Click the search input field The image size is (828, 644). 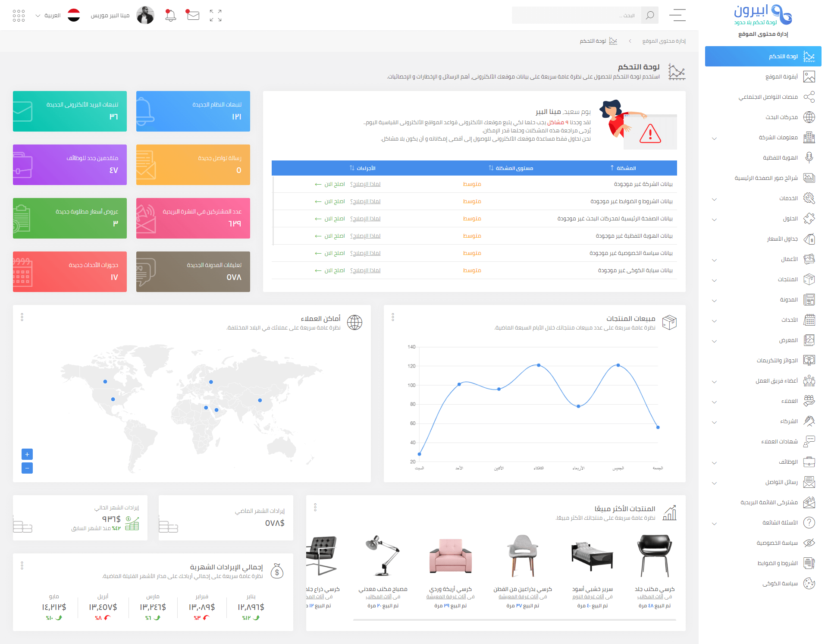tap(577, 16)
